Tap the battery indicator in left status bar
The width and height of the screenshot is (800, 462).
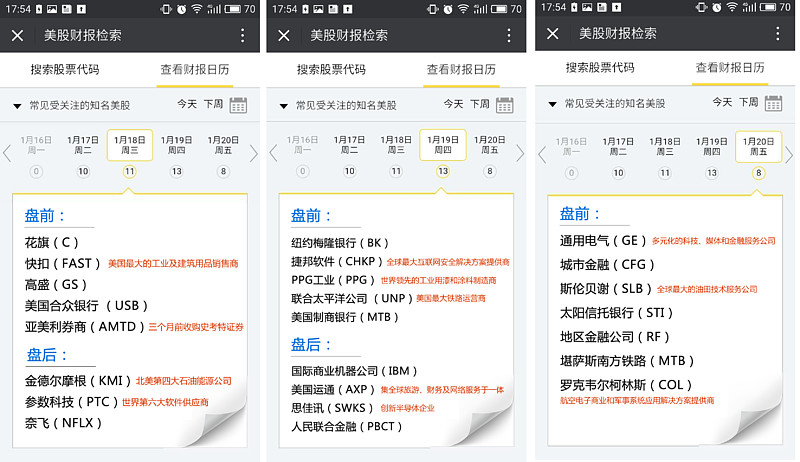tap(232, 9)
